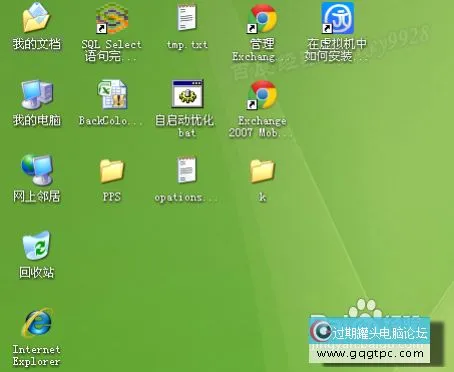Click the 网上邻居 label text
454x372 pixels.
coord(37,196)
